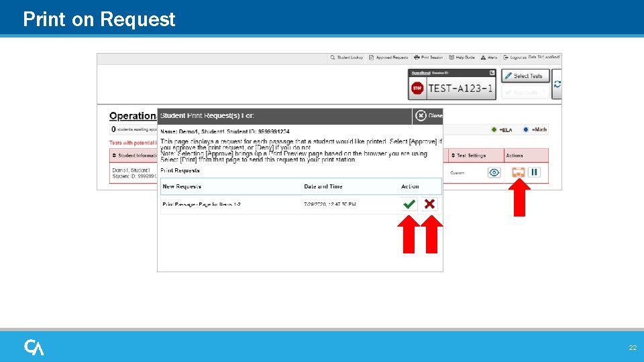
Task: Pause the student's test
Action: coord(534,172)
